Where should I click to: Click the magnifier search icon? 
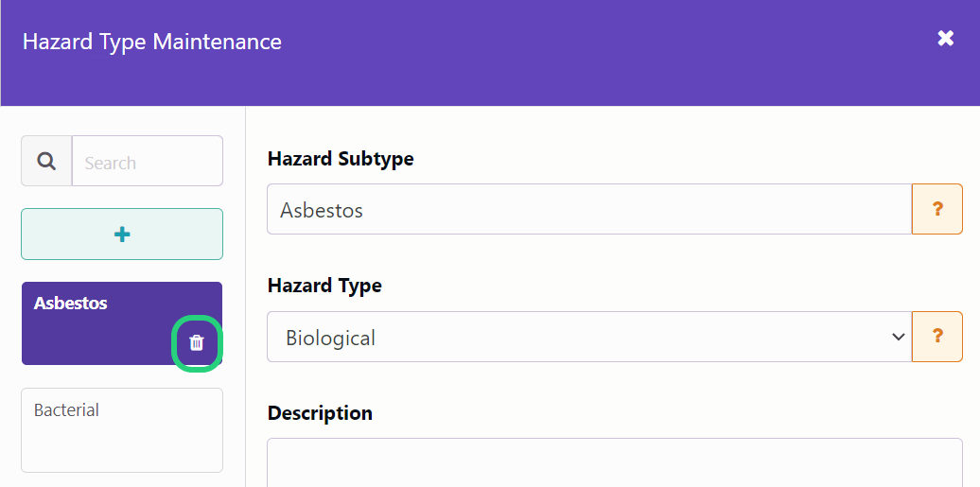click(x=47, y=162)
